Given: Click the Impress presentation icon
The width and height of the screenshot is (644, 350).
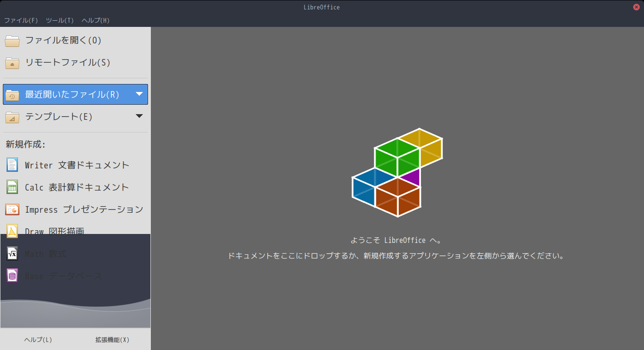Looking at the screenshot, I should 12,209.
